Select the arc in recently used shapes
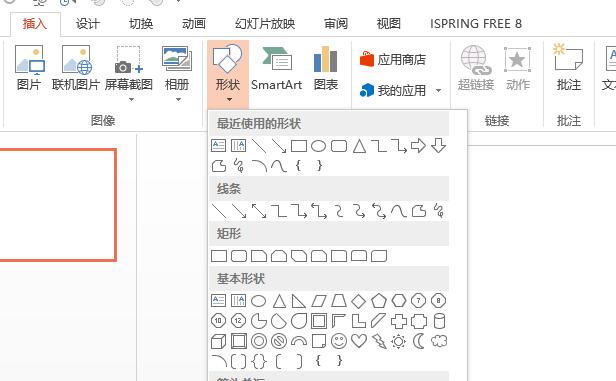Viewport: 616px width, 381px height. pyautogui.click(x=259, y=166)
